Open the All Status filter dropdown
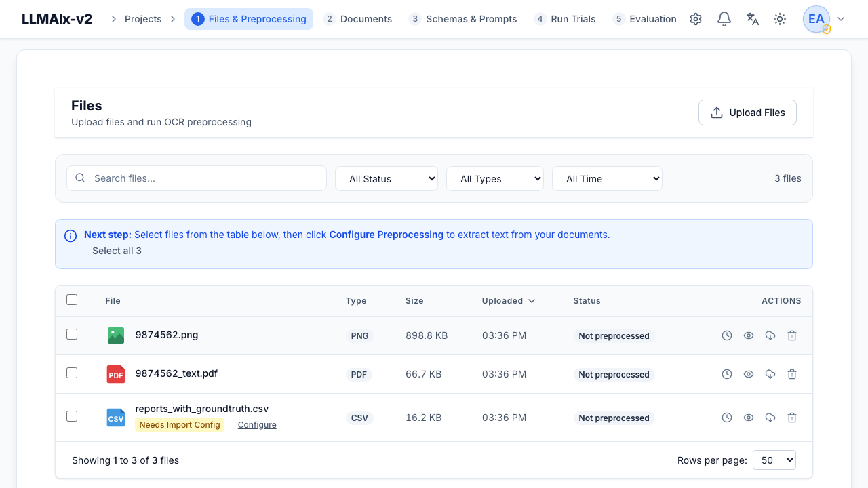The image size is (868, 488). pos(387,178)
